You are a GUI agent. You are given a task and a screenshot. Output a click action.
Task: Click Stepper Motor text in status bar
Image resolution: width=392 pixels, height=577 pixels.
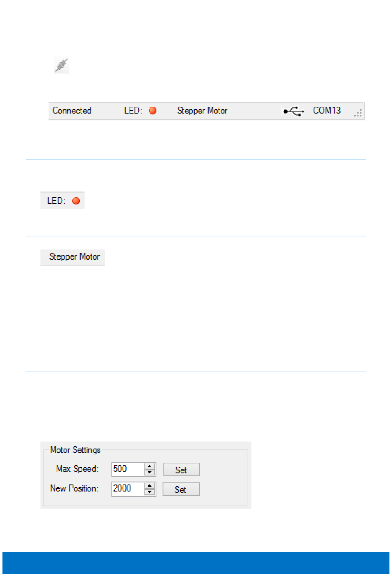coord(202,111)
